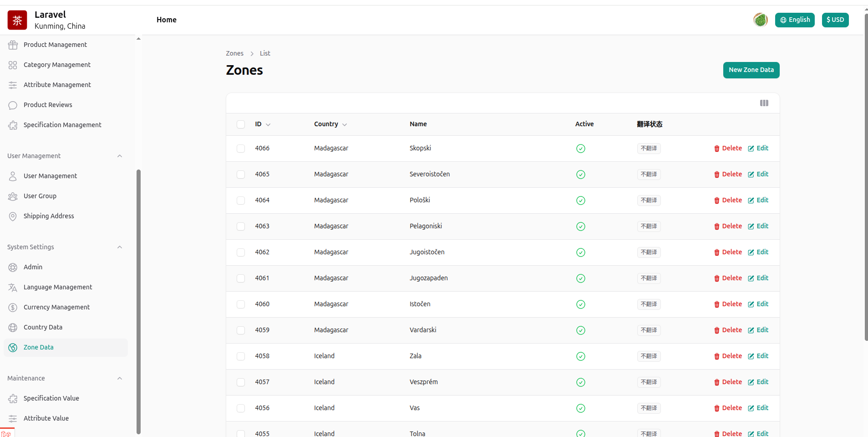868x437 pixels.
Task: Click the New Zone Data button
Action: [751, 70]
